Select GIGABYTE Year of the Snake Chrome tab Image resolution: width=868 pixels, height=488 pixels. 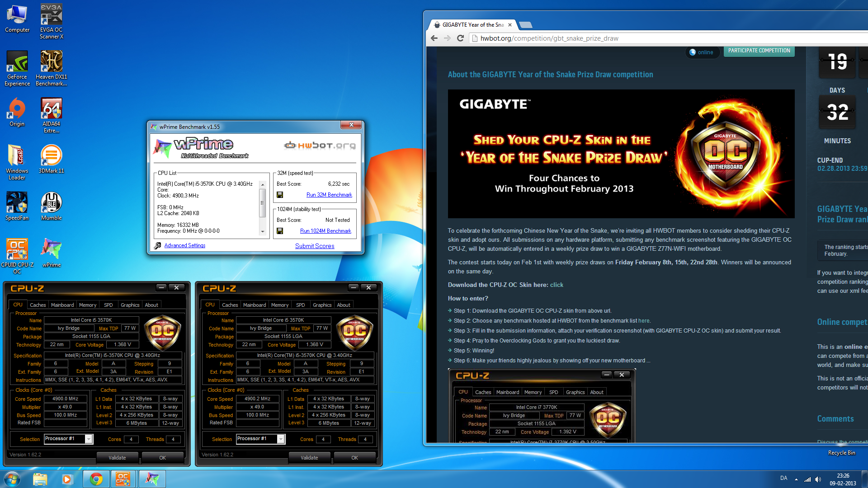[472, 25]
